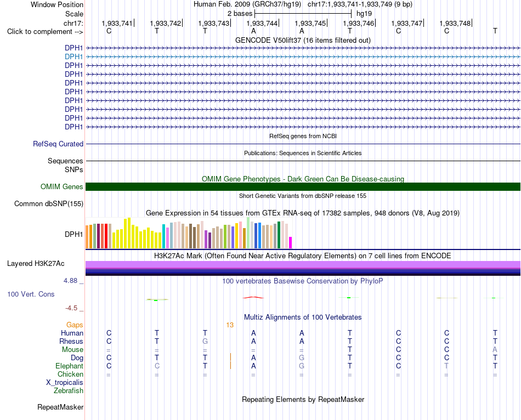Click the red PhyloP conservation bump
Viewport: 521px width, 420px height.
253,297
